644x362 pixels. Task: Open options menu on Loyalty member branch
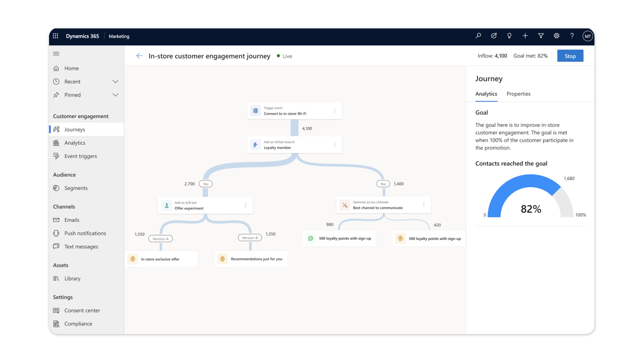pyautogui.click(x=335, y=145)
